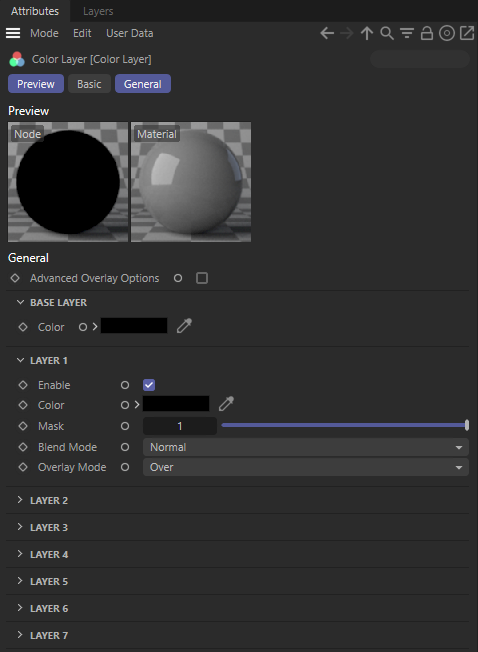Switch to the Layers tab
478x652 pixels.
tap(98, 11)
